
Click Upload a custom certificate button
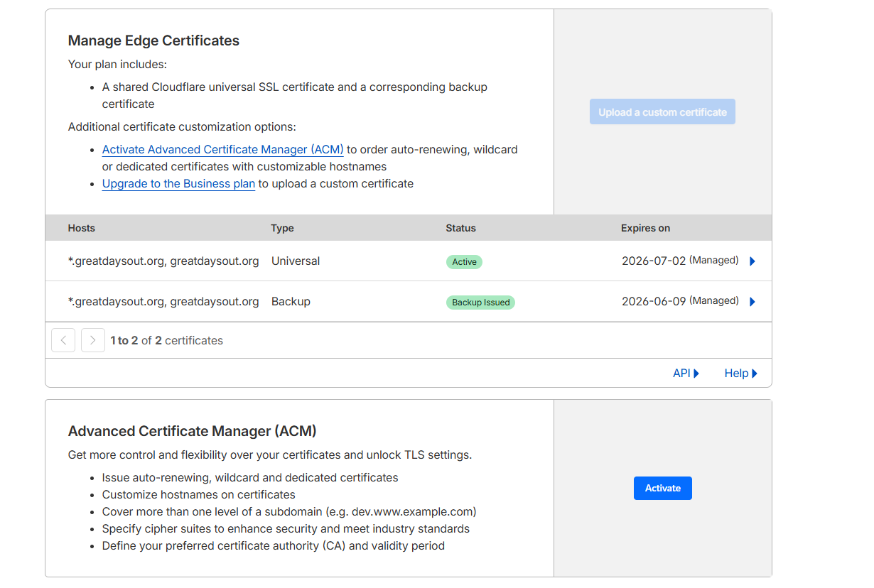pyautogui.click(x=662, y=112)
